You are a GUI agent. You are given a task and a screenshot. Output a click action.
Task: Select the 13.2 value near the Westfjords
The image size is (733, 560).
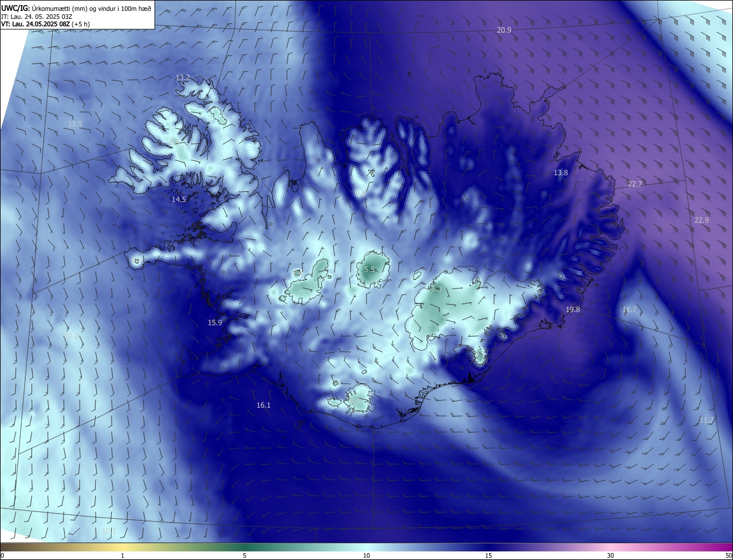coord(183,77)
